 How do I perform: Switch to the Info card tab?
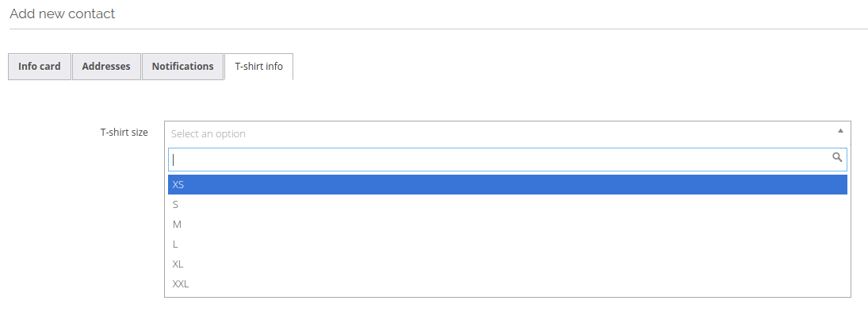40,67
